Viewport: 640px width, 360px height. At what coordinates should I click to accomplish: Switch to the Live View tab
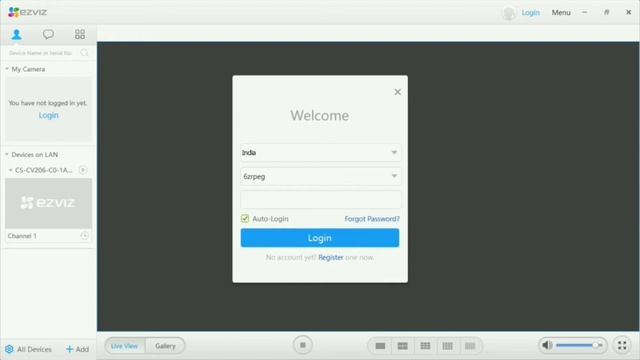tap(124, 346)
